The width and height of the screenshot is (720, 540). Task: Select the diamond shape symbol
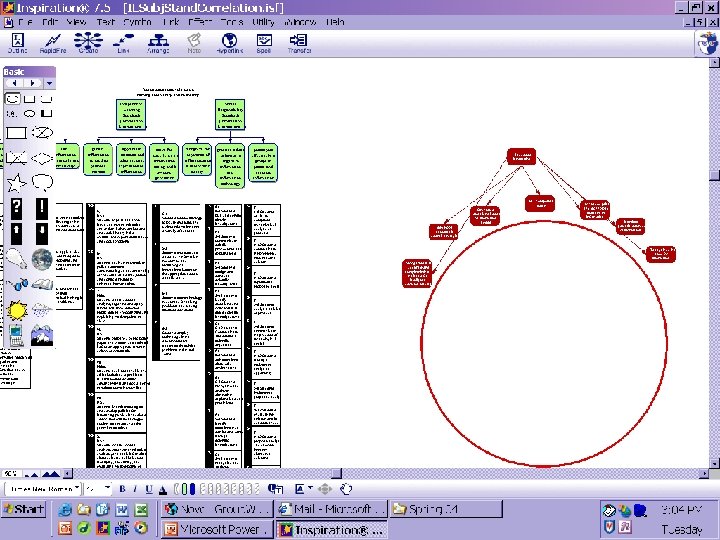click(42, 158)
